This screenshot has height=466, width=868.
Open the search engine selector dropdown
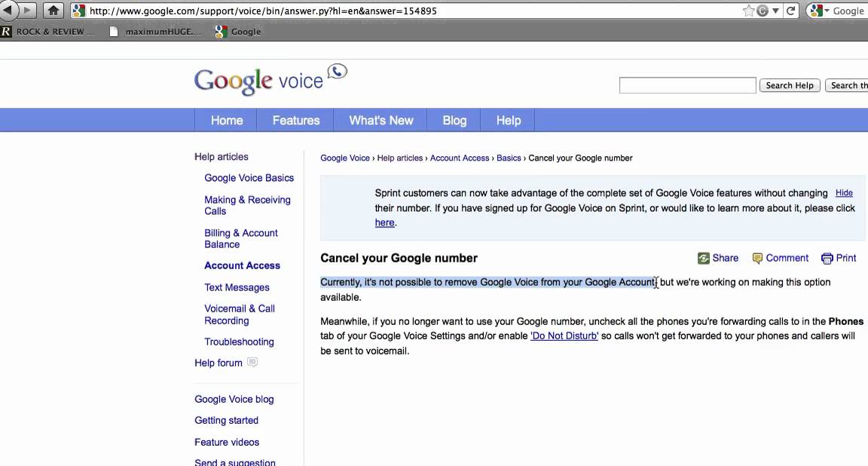(x=819, y=11)
